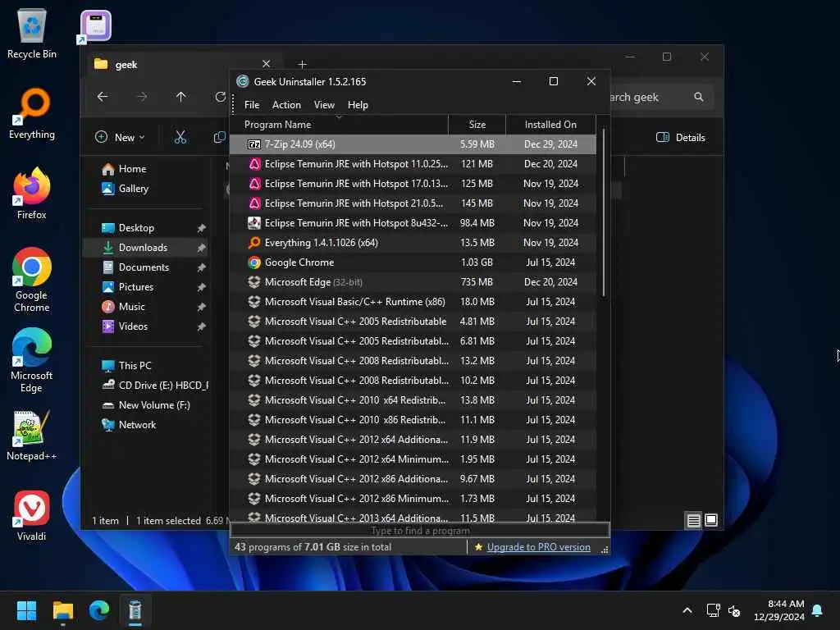Refresh the geek Explorer window

tap(220, 97)
